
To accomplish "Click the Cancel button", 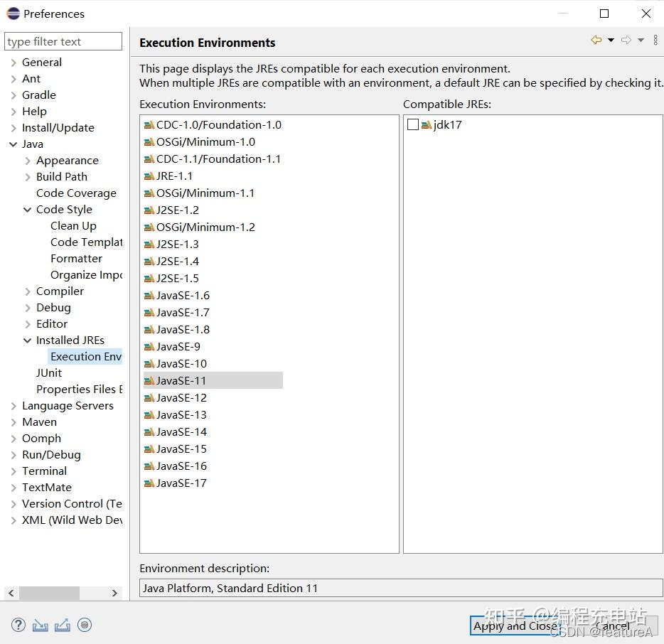I will click(613, 626).
